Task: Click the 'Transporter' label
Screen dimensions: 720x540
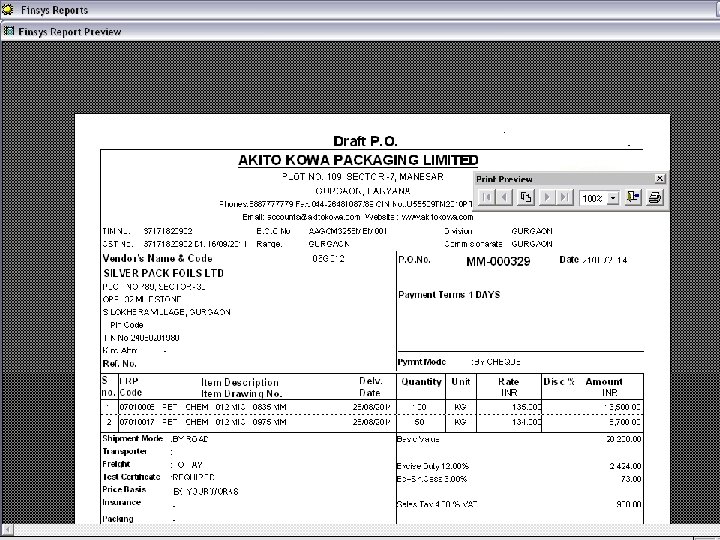Action: click(x=124, y=451)
